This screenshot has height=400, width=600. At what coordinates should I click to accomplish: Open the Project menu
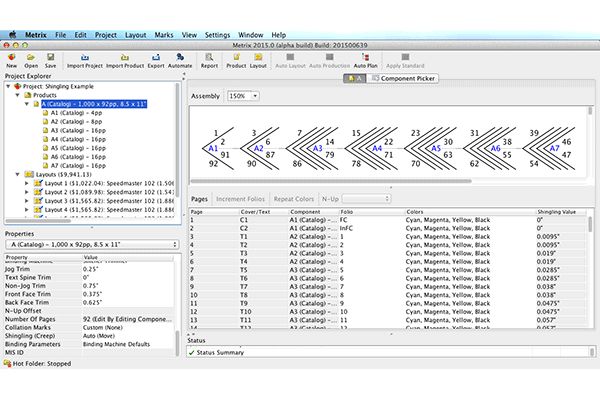click(106, 35)
